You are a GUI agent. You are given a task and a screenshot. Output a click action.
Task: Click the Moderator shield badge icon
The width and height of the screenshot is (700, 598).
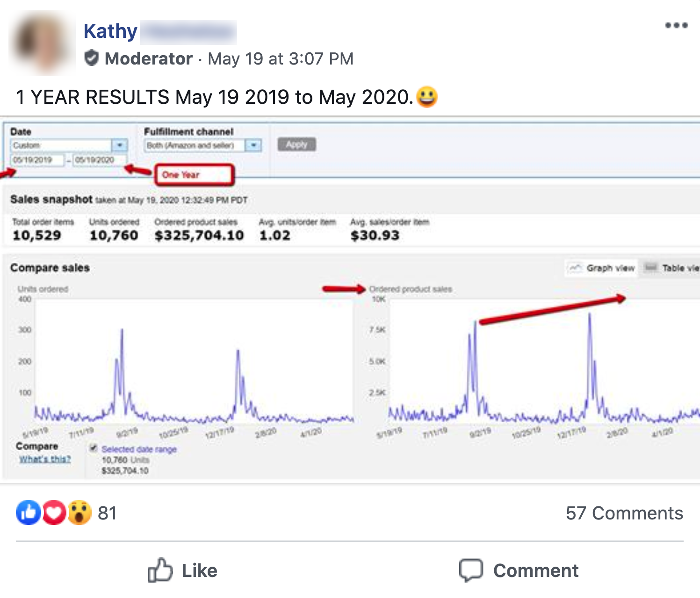point(92,58)
